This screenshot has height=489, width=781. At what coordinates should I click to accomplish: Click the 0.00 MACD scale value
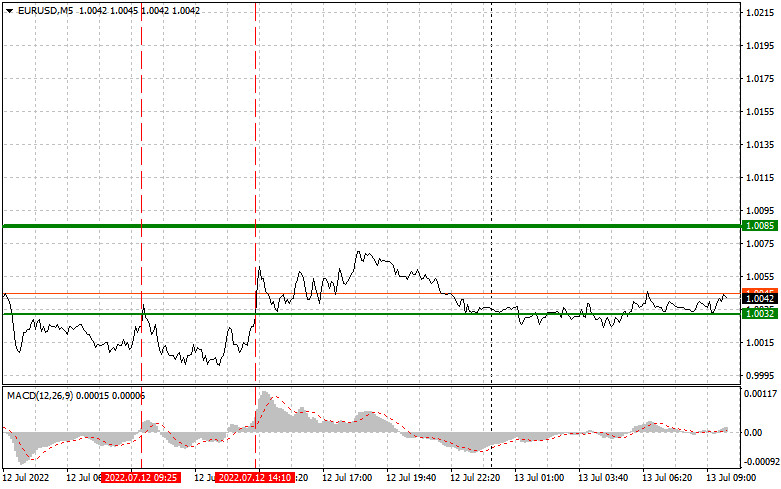pos(753,433)
